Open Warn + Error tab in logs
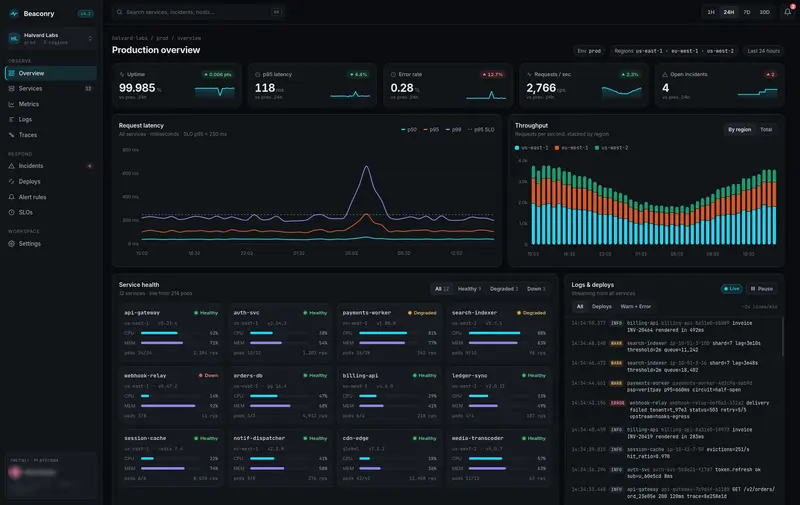The height and width of the screenshot is (505, 800). (636, 307)
